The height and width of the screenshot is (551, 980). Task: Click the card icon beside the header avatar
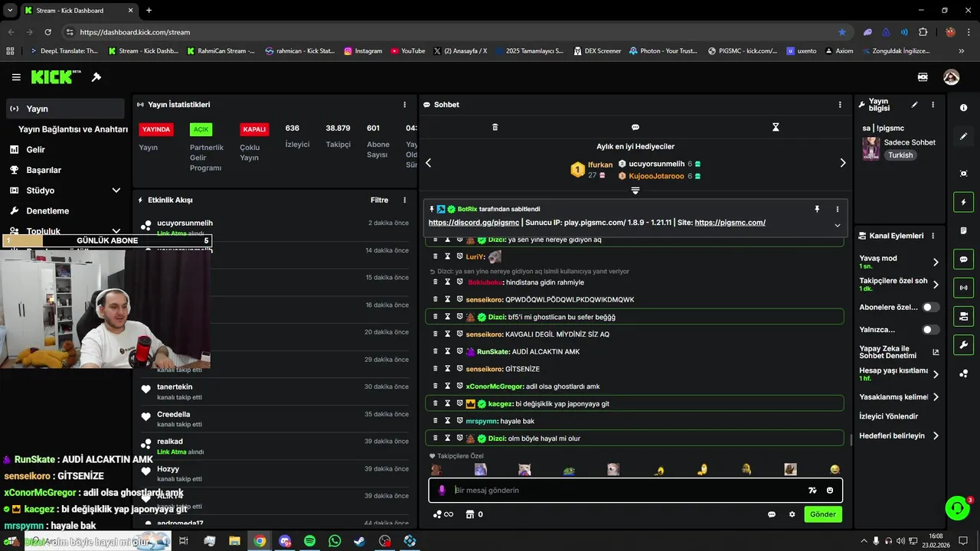click(x=923, y=77)
